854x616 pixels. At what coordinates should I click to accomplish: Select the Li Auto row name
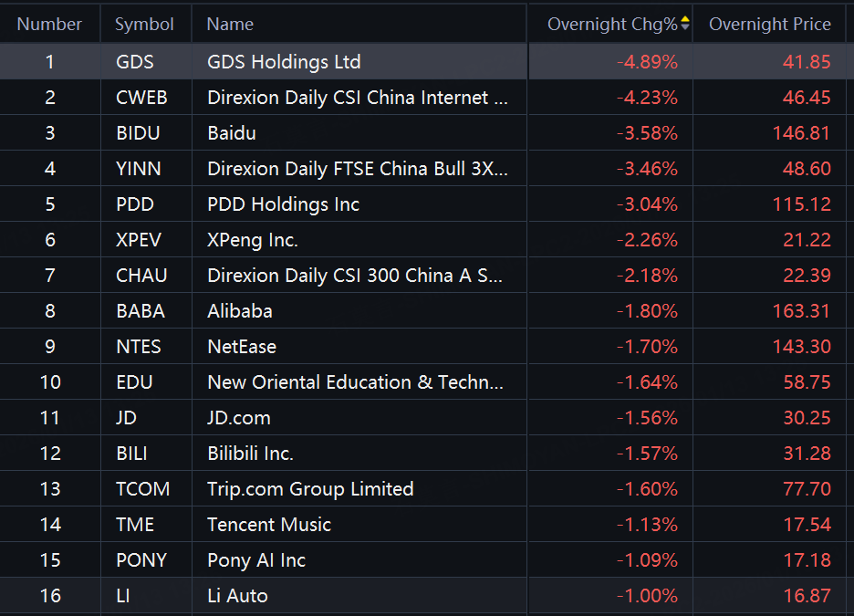click(237, 596)
